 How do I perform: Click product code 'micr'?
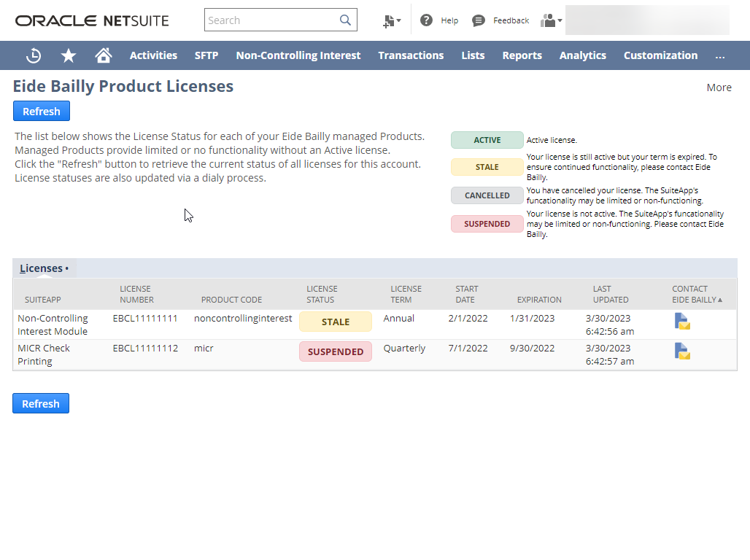pyautogui.click(x=204, y=348)
